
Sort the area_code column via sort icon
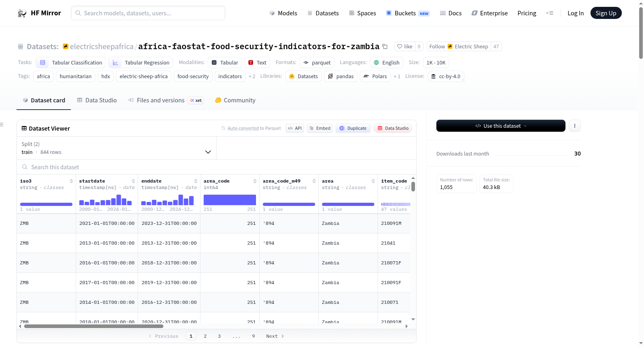pos(255,181)
